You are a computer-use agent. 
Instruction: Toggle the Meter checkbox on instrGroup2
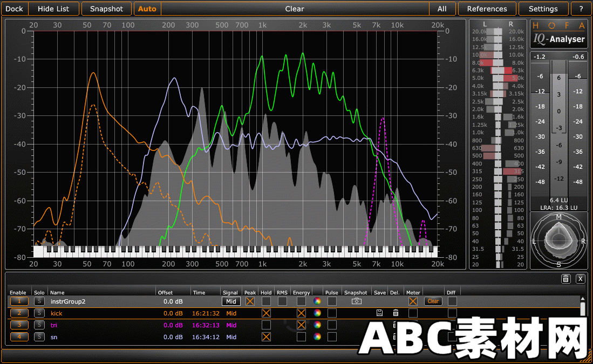click(x=414, y=301)
